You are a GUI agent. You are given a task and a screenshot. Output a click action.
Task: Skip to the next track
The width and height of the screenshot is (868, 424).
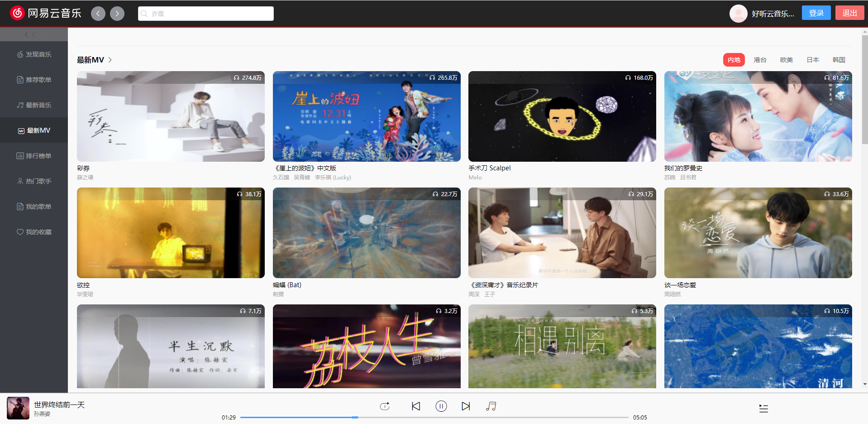pos(466,406)
